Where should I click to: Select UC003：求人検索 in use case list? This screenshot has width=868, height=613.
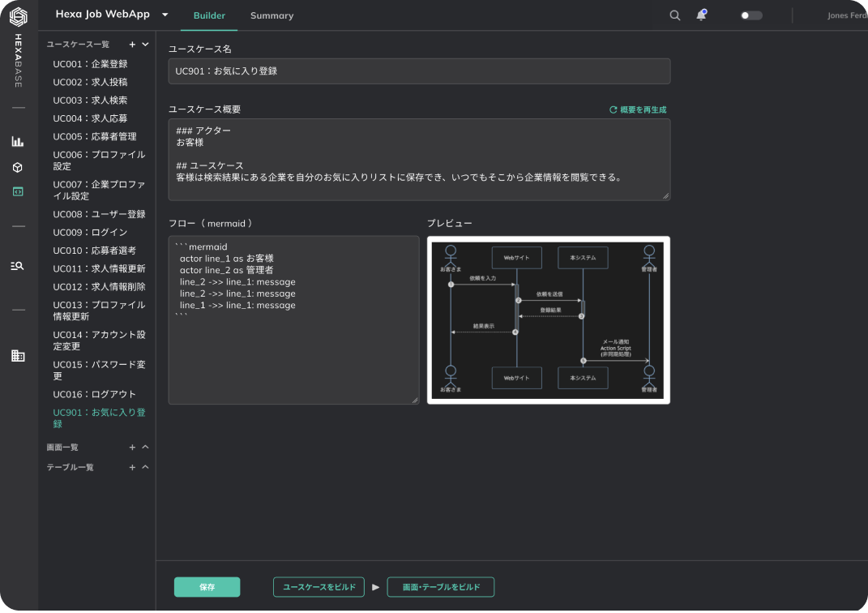tap(90, 101)
